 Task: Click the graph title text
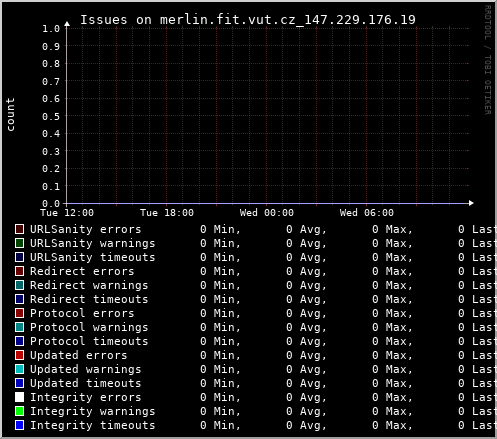point(248,20)
